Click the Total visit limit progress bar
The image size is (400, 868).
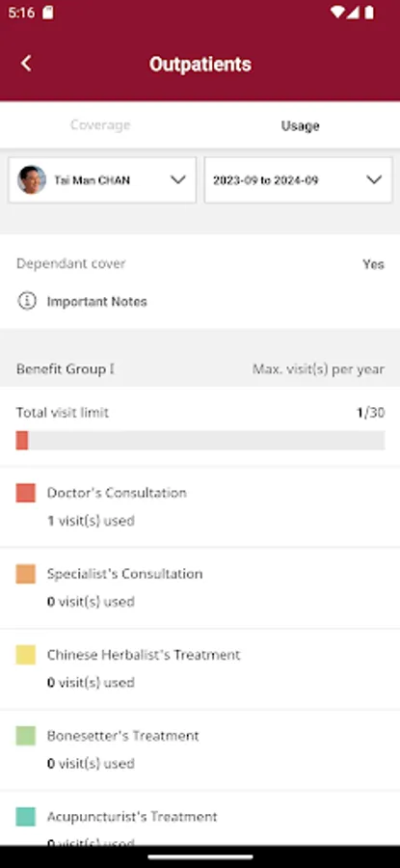pyautogui.click(x=200, y=441)
